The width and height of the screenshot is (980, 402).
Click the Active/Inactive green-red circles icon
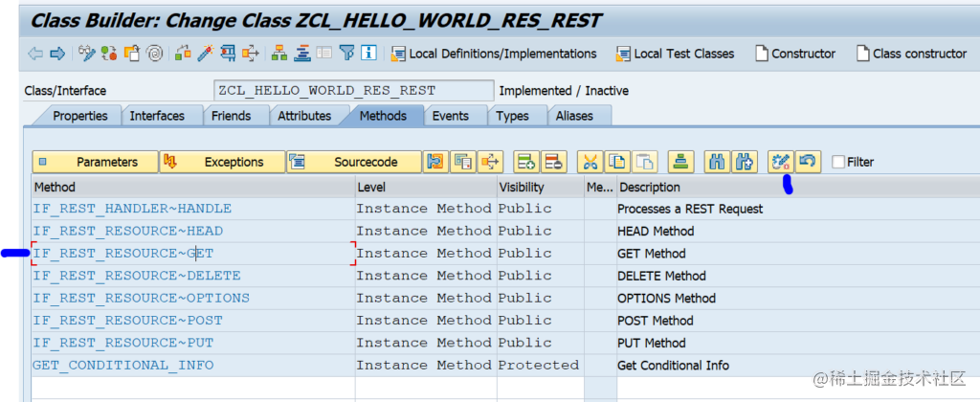click(x=109, y=54)
